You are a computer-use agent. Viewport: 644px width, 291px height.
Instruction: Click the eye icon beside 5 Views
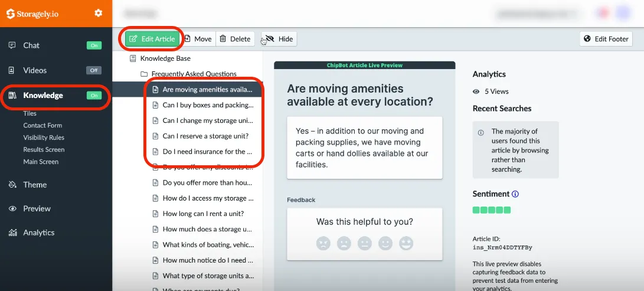(x=476, y=91)
